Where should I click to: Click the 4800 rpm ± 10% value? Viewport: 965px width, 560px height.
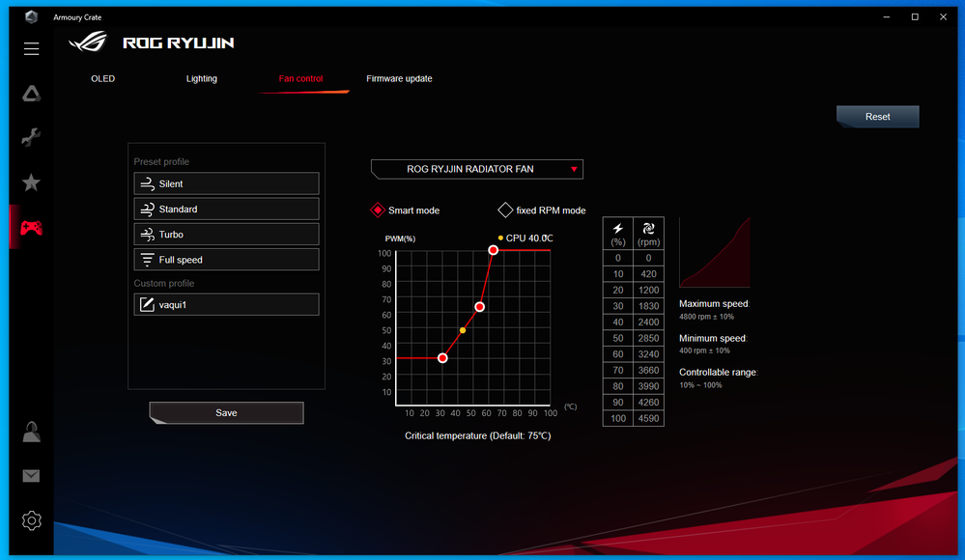[x=706, y=317]
